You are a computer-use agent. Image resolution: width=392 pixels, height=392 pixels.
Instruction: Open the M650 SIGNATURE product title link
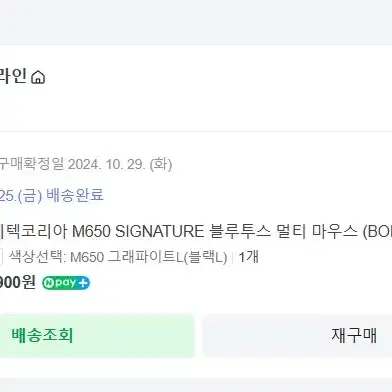point(196,231)
